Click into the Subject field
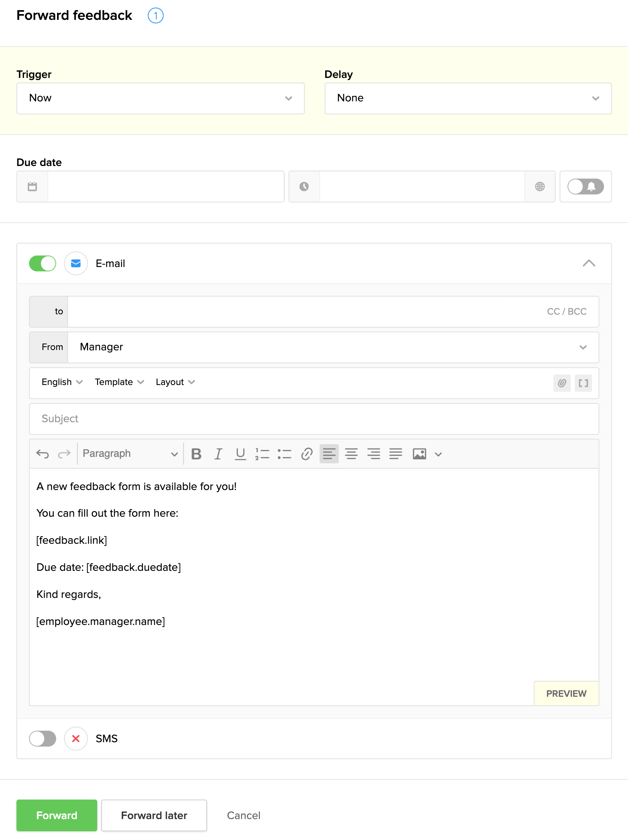Image resolution: width=628 pixels, height=840 pixels. 314,419
